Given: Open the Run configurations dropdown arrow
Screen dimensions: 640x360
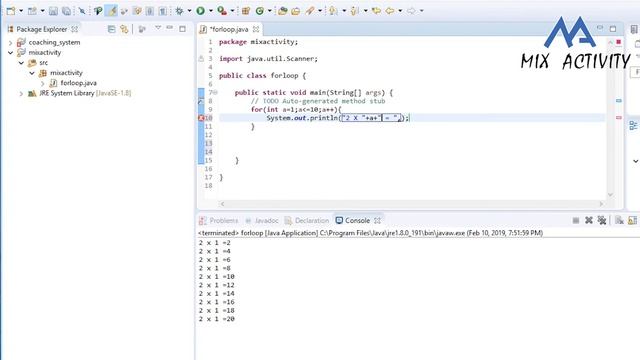Looking at the screenshot, I should 211,11.
